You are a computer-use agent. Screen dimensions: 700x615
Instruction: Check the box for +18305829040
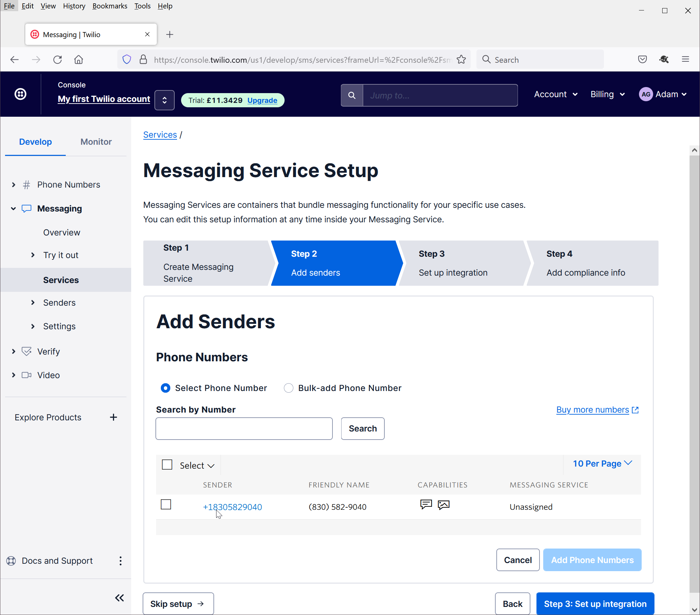pyautogui.click(x=166, y=505)
